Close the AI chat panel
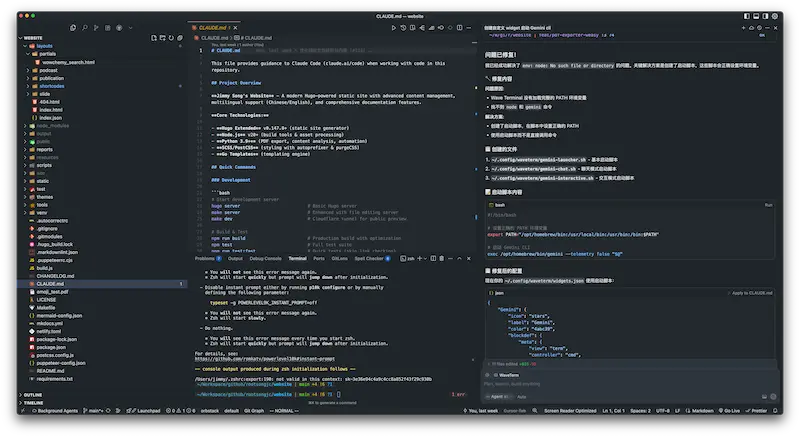 776,28
